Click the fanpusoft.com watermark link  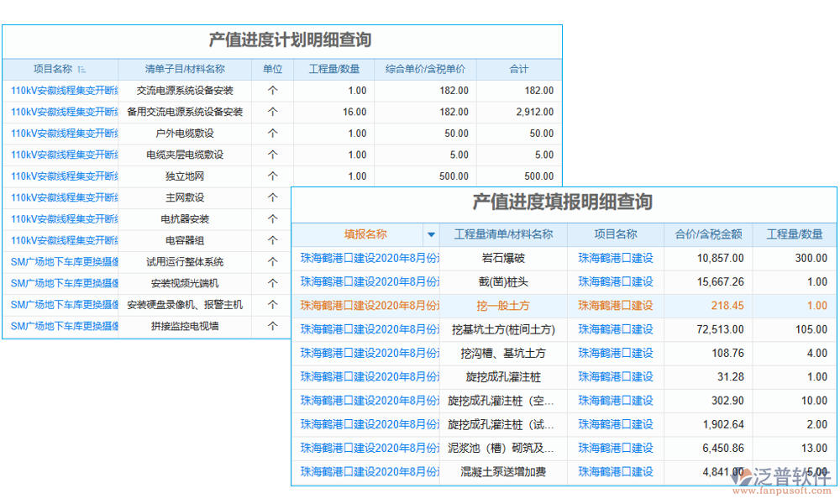(x=781, y=491)
